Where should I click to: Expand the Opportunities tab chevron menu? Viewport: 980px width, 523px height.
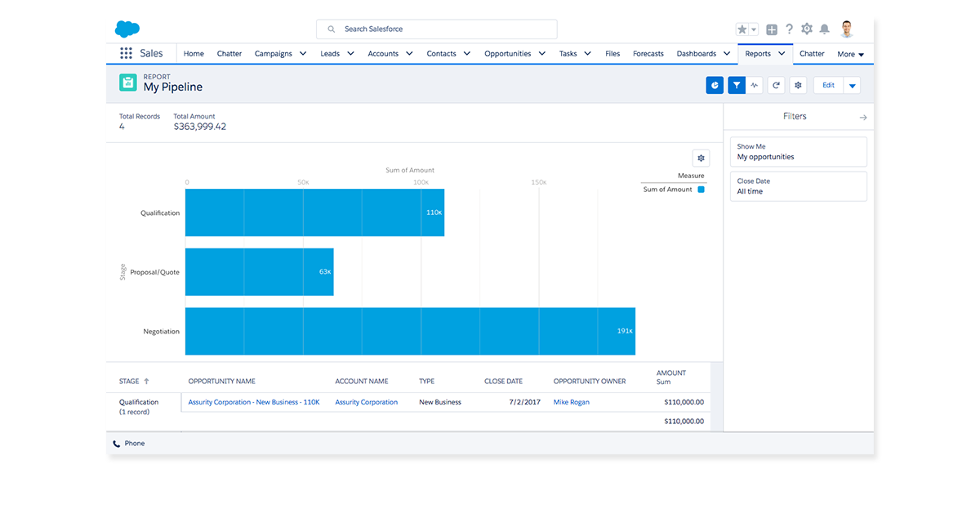pyautogui.click(x=538, y=54)
